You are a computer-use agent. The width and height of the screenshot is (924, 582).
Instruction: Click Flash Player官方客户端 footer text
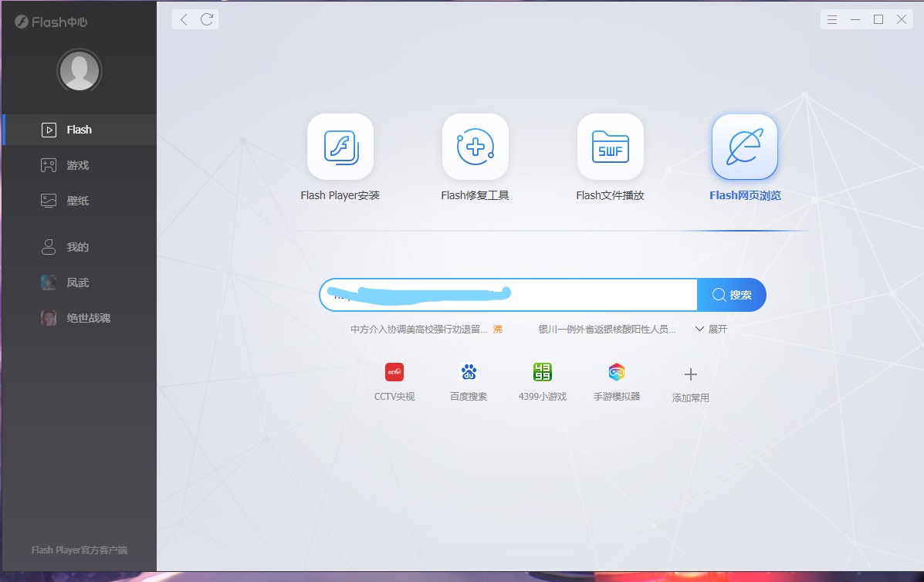(x=80, y=550)
